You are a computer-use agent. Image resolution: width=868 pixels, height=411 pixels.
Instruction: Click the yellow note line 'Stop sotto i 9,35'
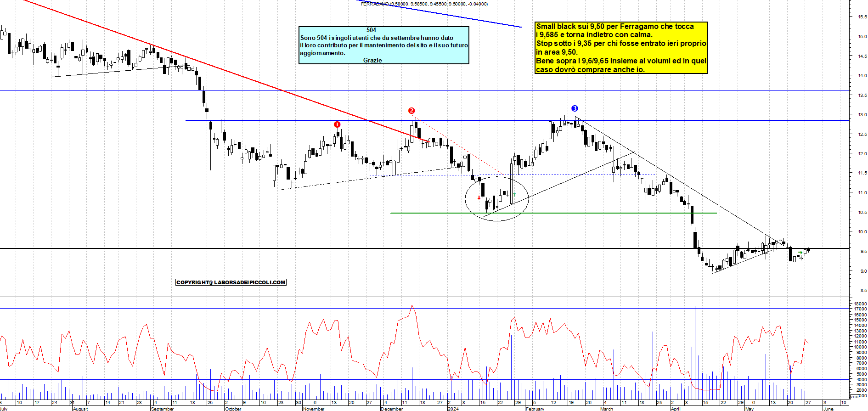[x=621, y=43]
